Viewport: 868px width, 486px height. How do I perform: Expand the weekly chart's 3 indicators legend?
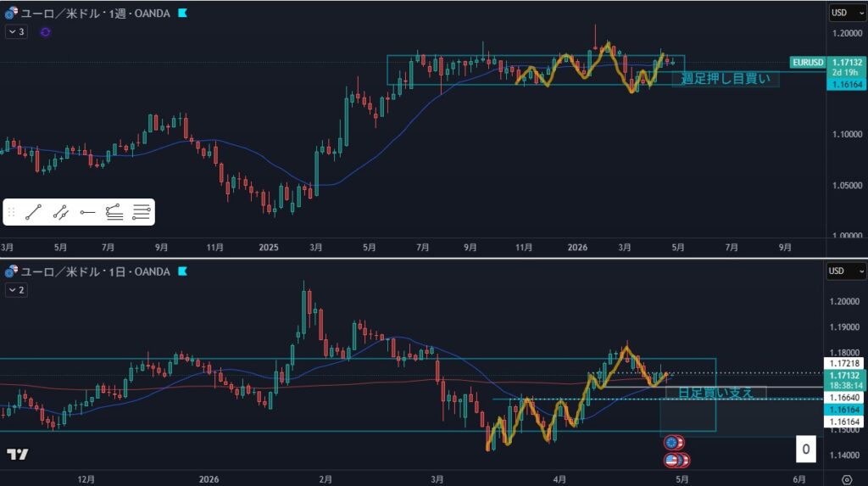point(16,31)
